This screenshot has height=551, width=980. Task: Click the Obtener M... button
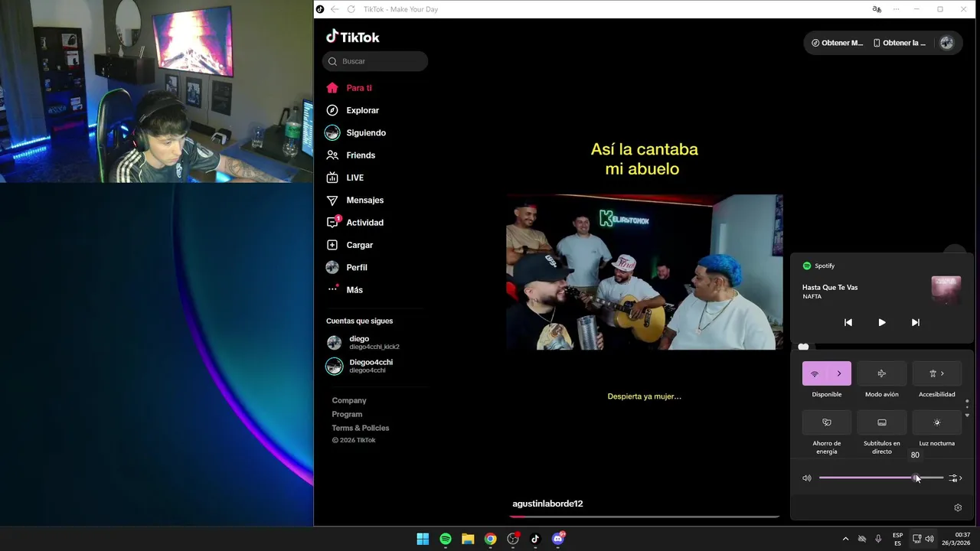click(x=837, y=43)
